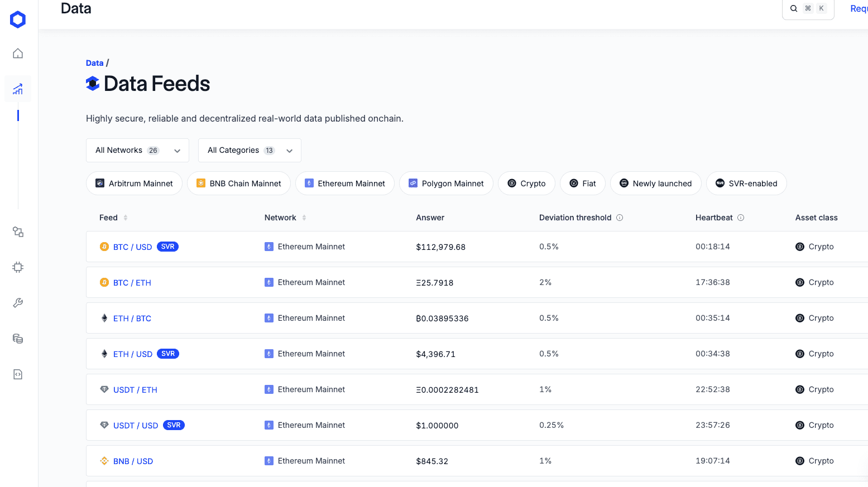Click the Data page title
Viewport: 868px width, 487px height.
[76, 8]
